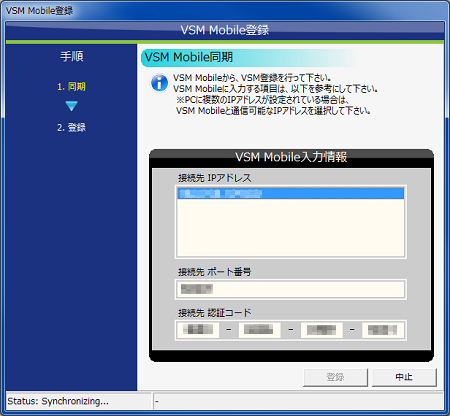Select the highlighted IP address entry
Viewport: 450px width, 416px height.
click(291, 193)
